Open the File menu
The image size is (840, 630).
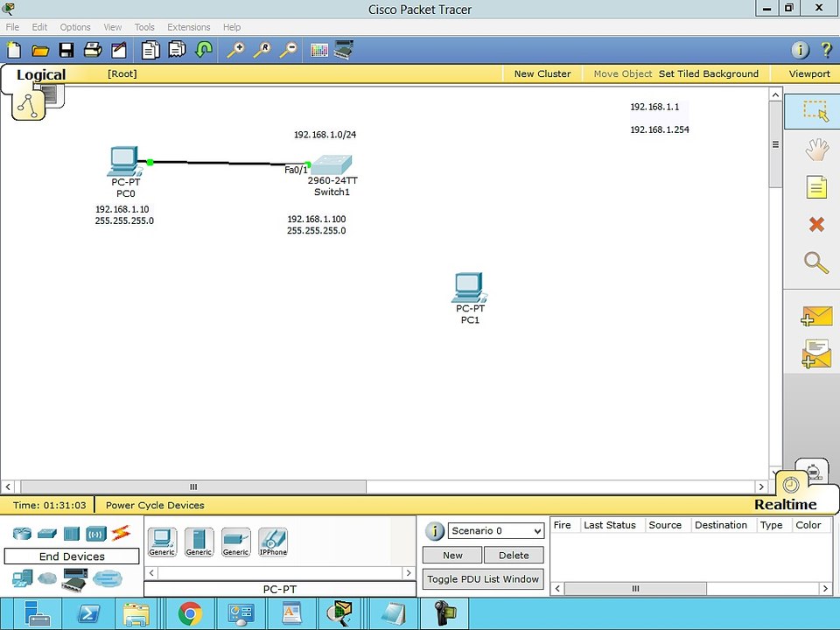point(12,27)
